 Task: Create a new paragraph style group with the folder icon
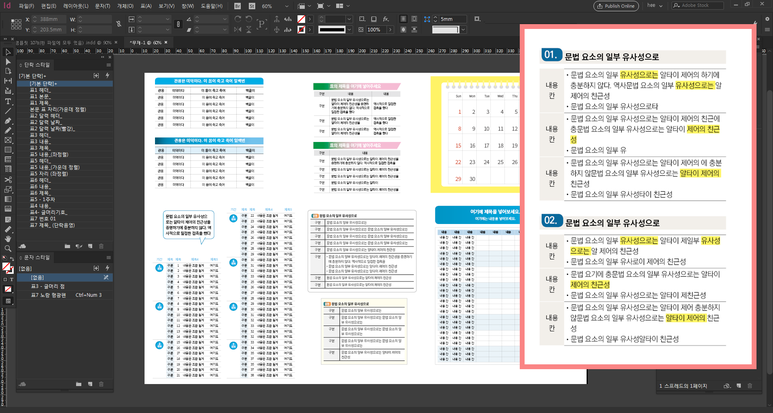pyautogui.click(x=68, y=246)
